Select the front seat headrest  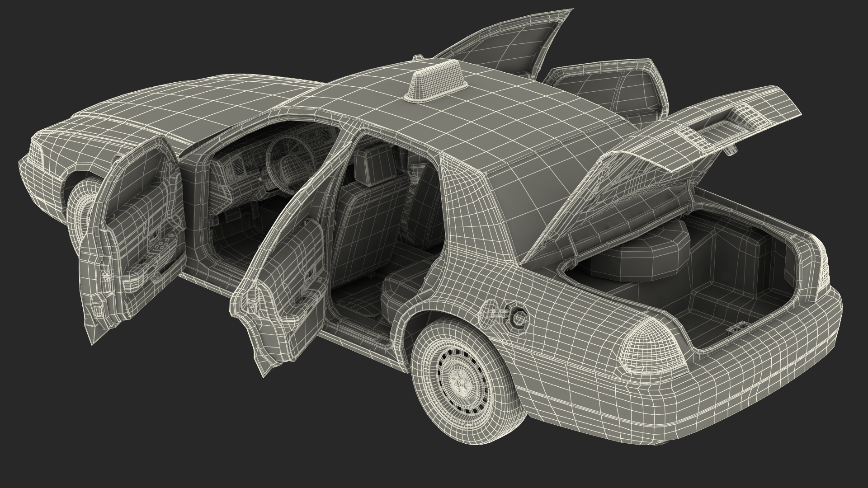tap(374, 165)
